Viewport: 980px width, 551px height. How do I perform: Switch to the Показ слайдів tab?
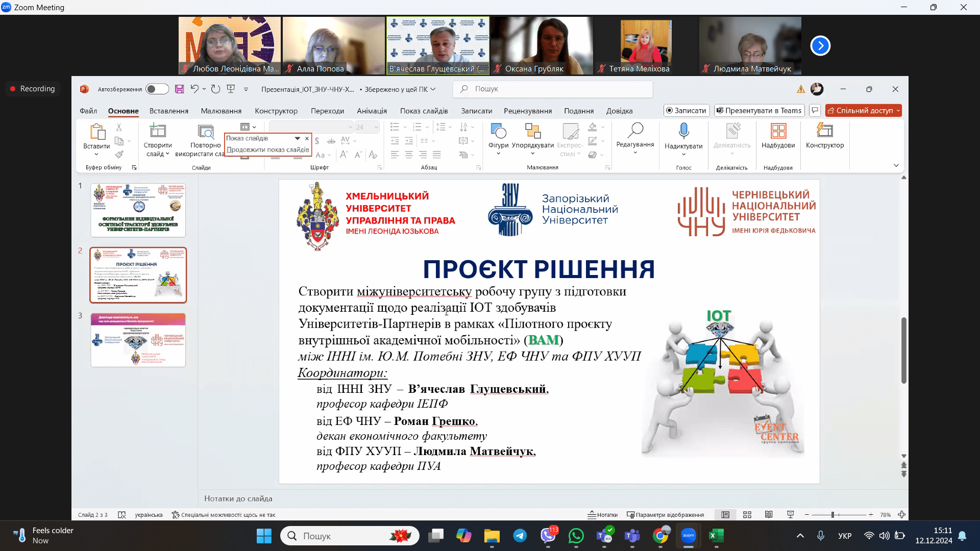click(x=424, y=111)
